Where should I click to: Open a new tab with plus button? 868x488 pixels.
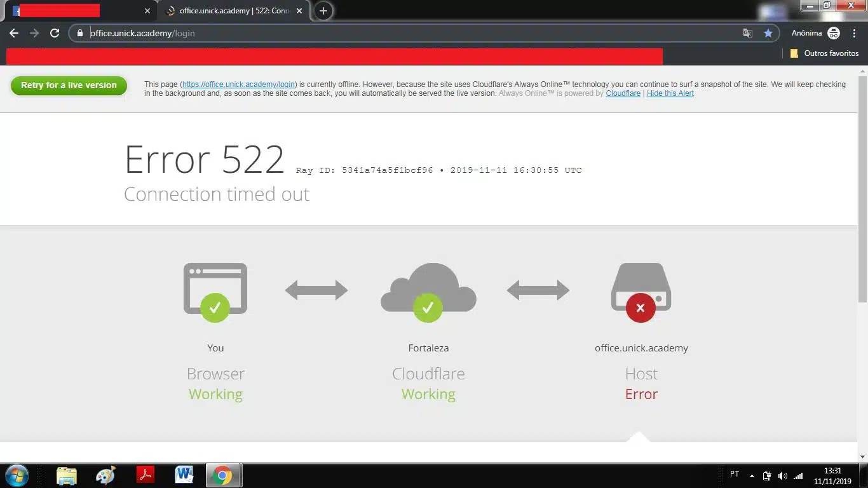coord(323,11)
